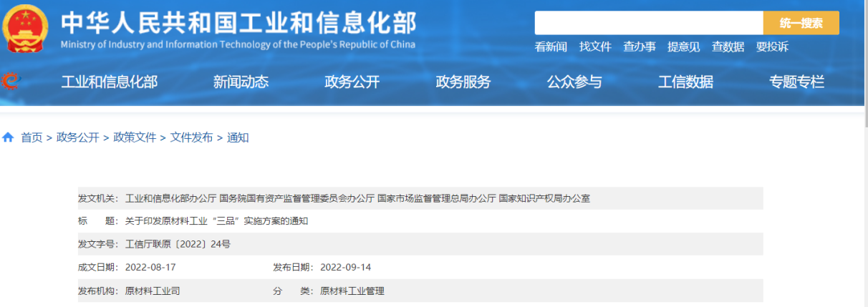Focus the search input field
Viewport: 868px width, 307px height.
click(649, 23)
